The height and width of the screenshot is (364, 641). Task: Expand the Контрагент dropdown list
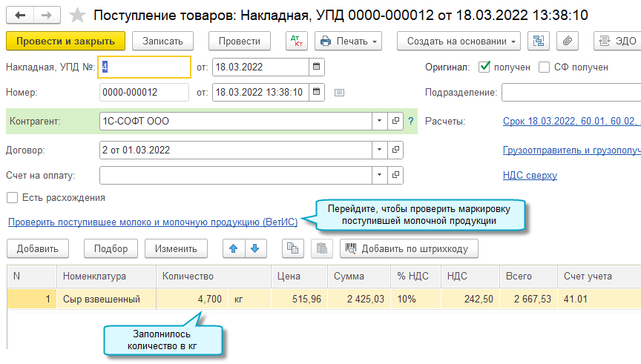click(x=379, y=121)
